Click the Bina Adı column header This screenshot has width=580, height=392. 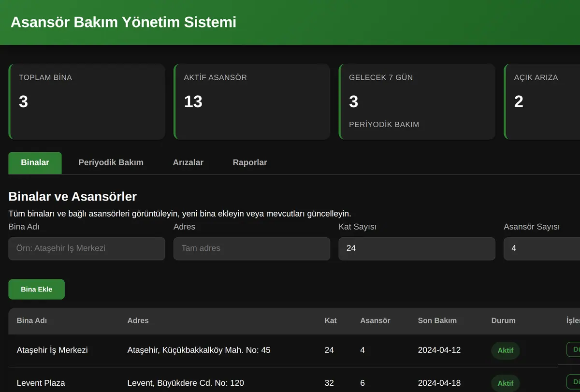pos(32,320)
